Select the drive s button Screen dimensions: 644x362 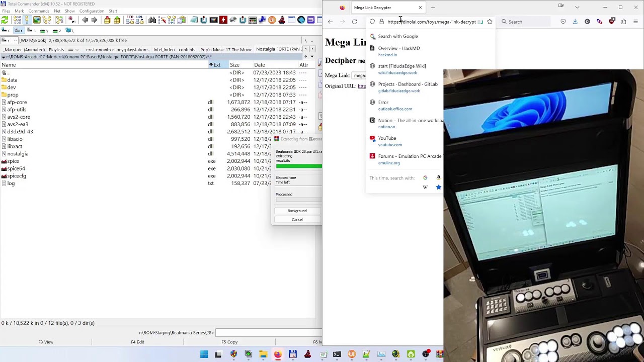coord(31,31)
